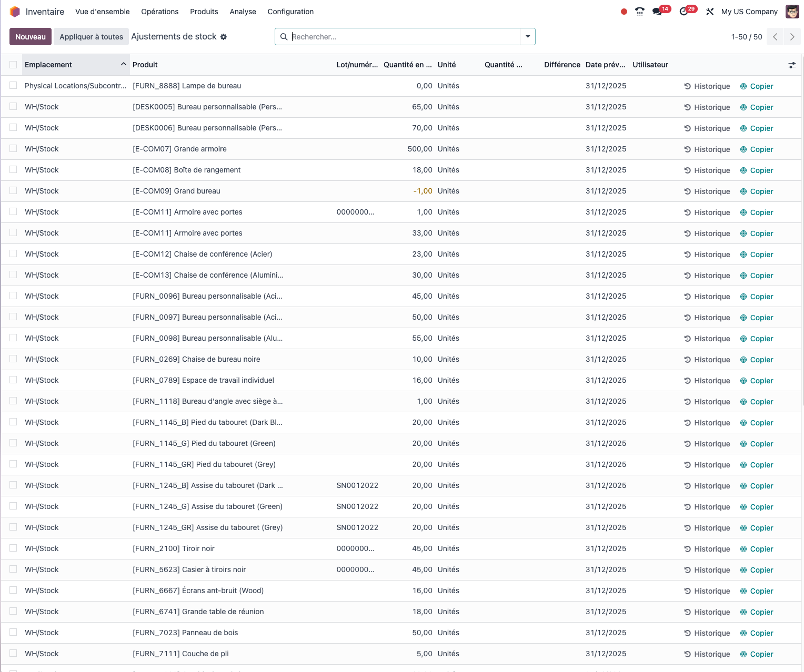
Task: Sort by the Produit column header
Action: pyautogui.click(x=232, y=65)
